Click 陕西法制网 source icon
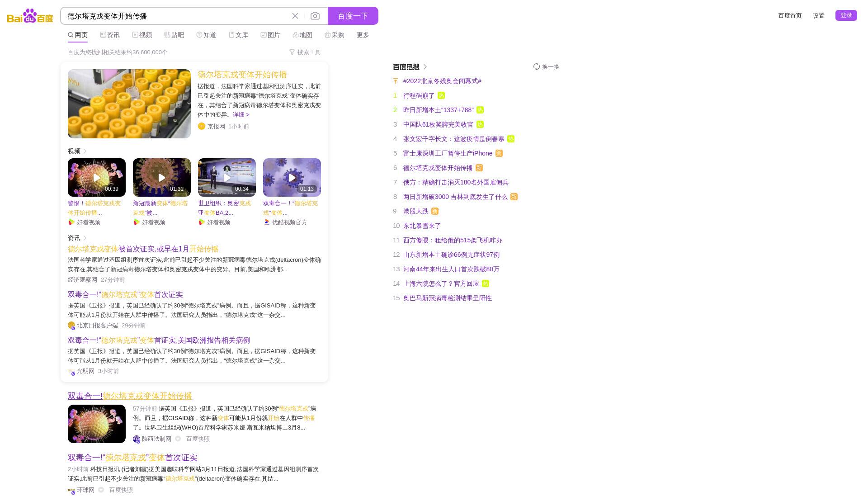868x496 pixels. 137,439
